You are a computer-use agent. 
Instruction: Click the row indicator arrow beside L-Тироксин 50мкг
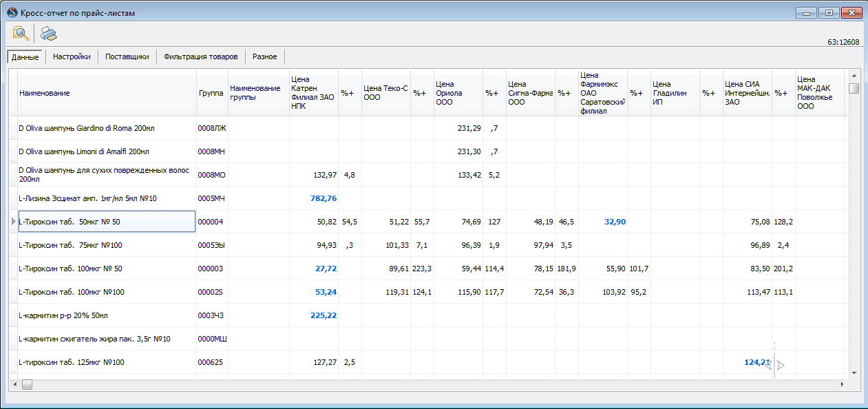tap(13, 222)
